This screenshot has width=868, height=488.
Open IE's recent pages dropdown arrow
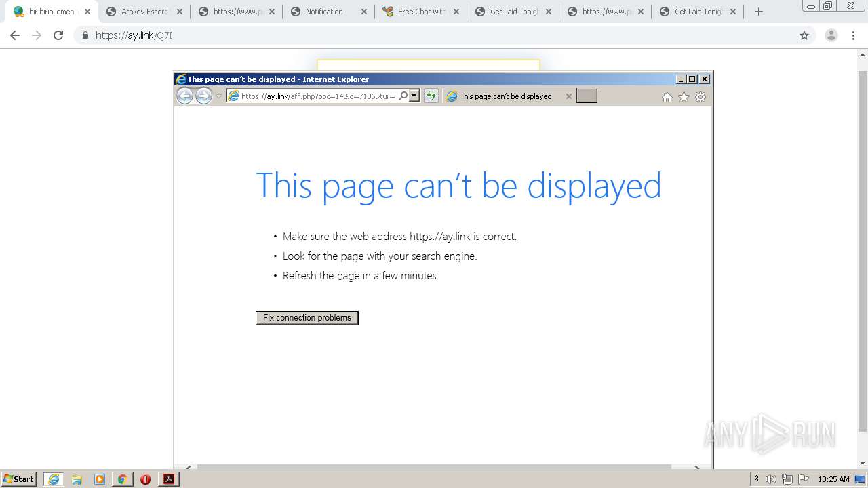click(218, 96)
